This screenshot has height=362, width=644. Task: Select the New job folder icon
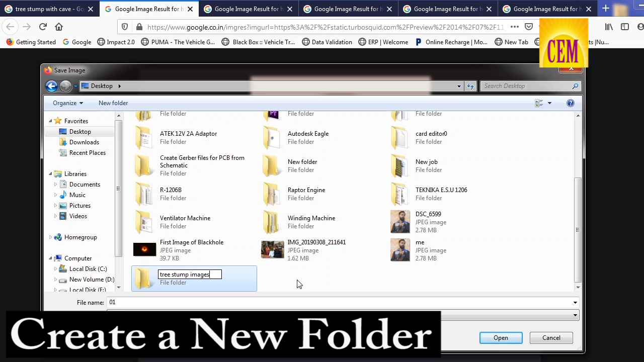pos(399,166)
